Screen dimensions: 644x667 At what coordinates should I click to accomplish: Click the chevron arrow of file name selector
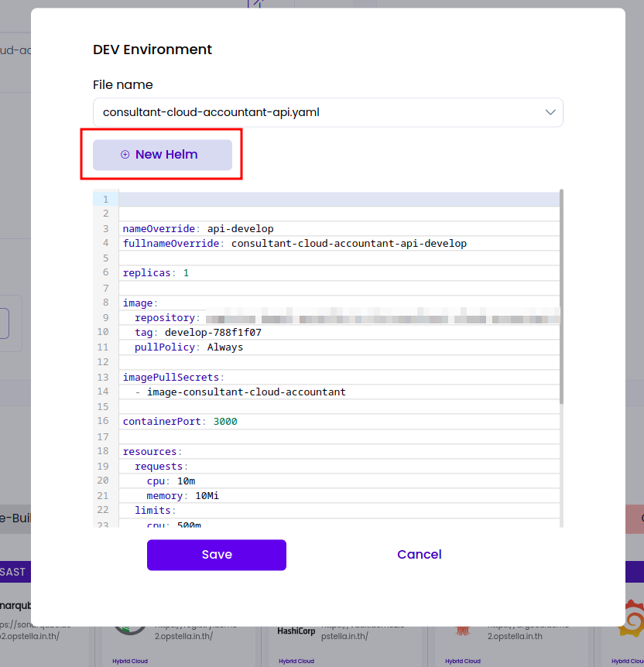coord(550,112)
